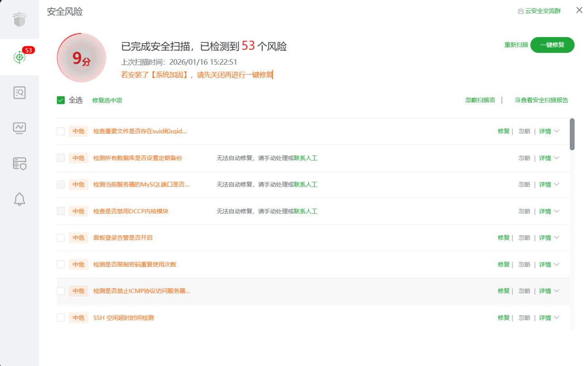Open the bell notification icon in sidebar
Image resolution: width=588 pixels, height=366 pixels.
coord(19,199)
